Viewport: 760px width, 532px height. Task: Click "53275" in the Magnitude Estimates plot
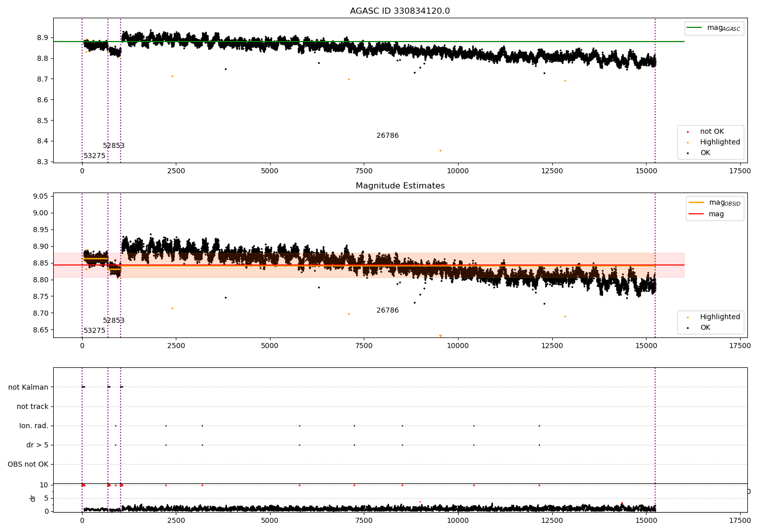(95, 331)
